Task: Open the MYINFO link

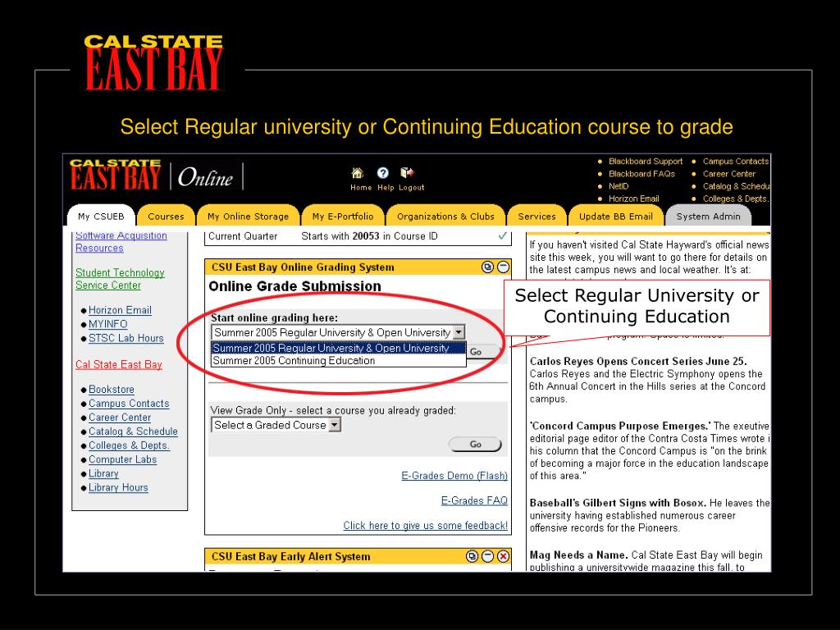Action: click(107, 324)
